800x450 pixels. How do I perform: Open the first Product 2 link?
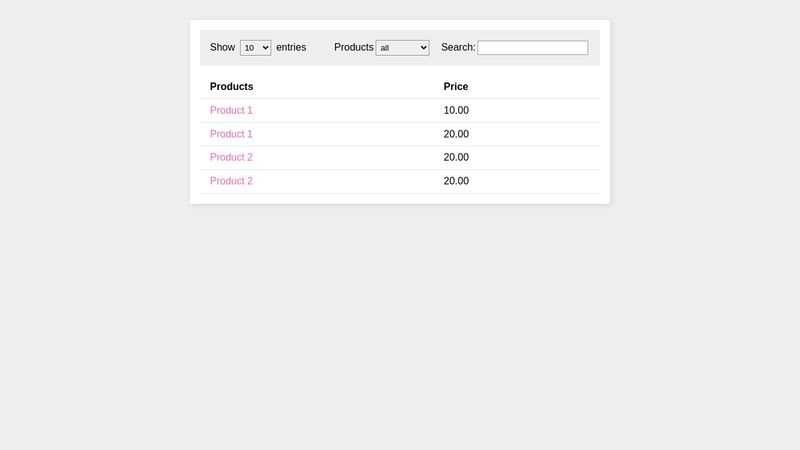point(231,157)
